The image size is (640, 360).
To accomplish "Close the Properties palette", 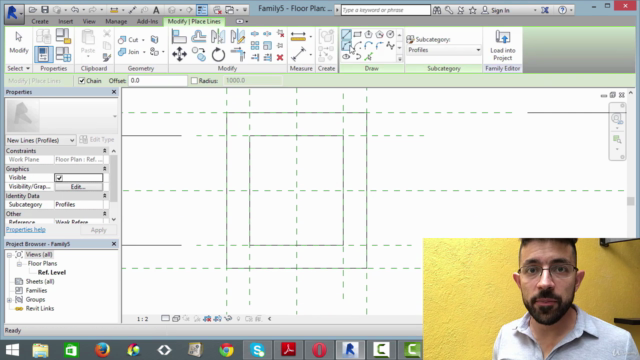I will pos(114,92).
